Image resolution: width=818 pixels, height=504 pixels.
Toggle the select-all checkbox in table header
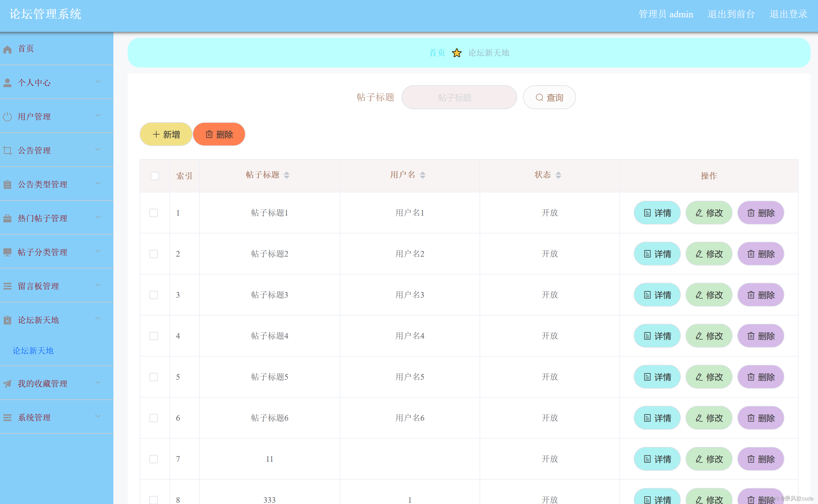point(154,176)
